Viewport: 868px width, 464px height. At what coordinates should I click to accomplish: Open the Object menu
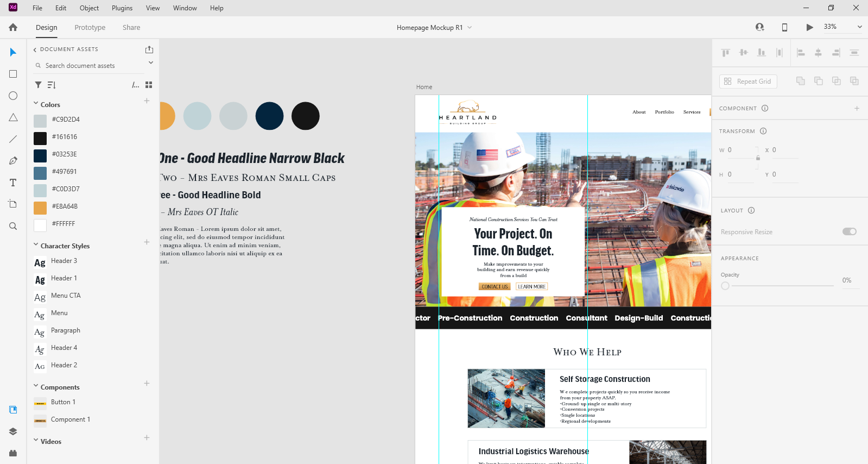89,8
